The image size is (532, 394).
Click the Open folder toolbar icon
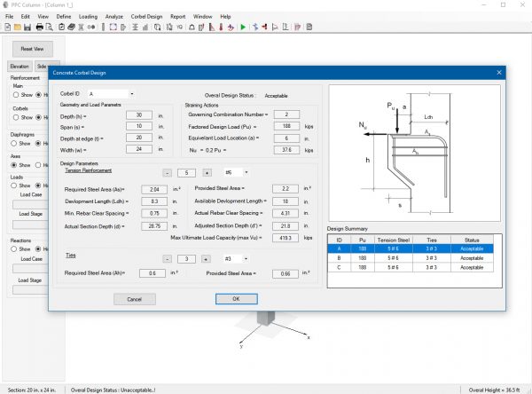pyautogui.click(x=16, y=28)
